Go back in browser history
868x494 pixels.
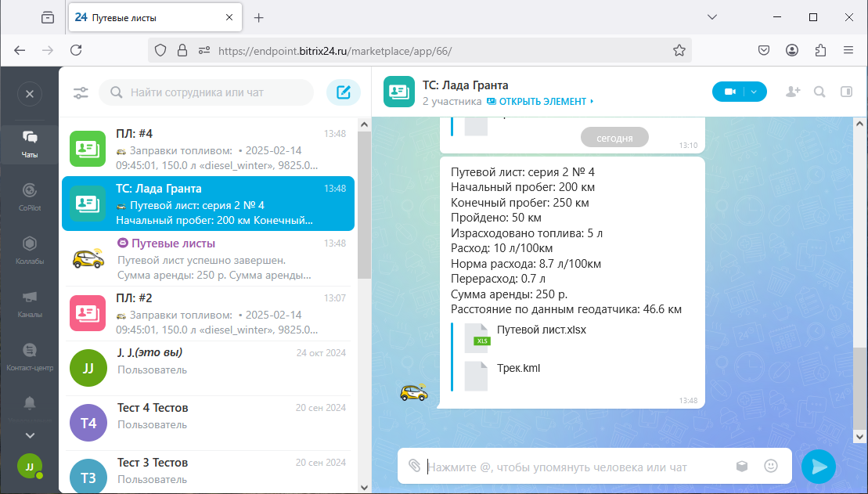click(20, 50)
